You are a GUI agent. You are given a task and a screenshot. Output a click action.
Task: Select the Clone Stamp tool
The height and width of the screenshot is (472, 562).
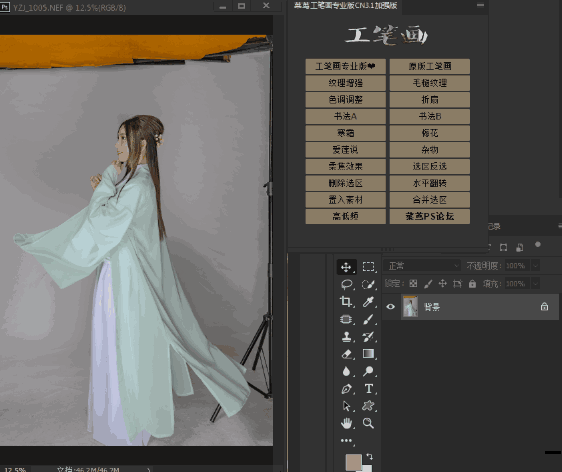point(346,337)
